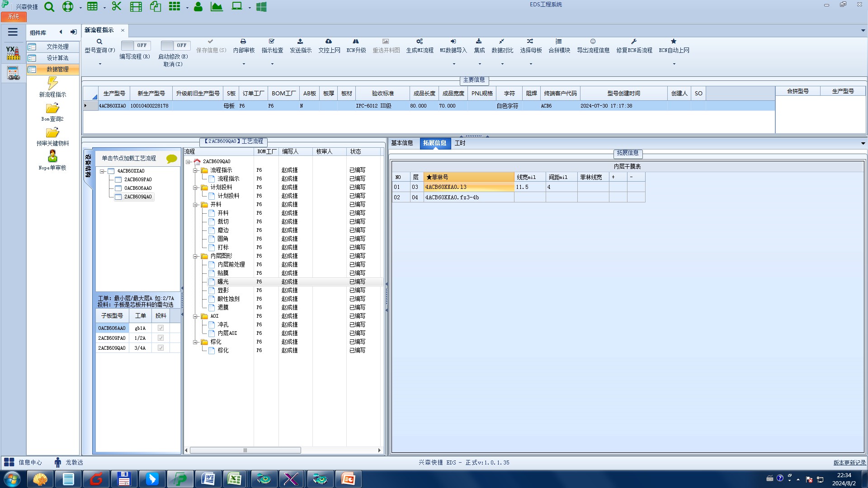This screenshot has height=488, width=868.
Task: Click the 导出流程信息 smiley icon
Action: pyautogui.click(x=593, y=42)
